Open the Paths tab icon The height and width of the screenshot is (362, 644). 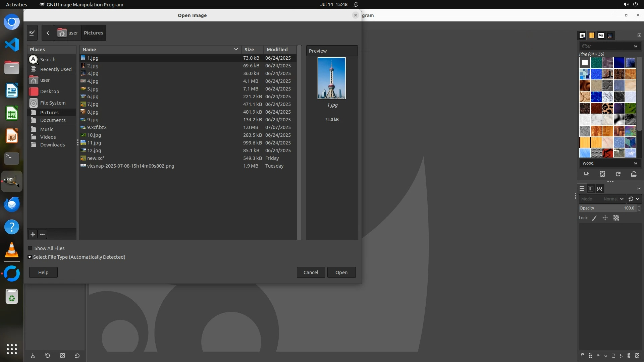tap(599, 189)
